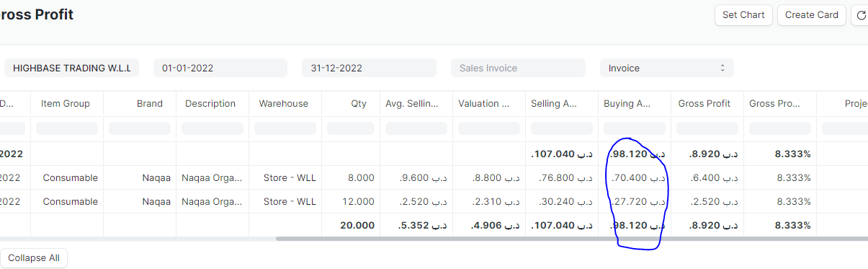
Task: Click the Buying Amount column filter box
Action: [x=634, y=128]
